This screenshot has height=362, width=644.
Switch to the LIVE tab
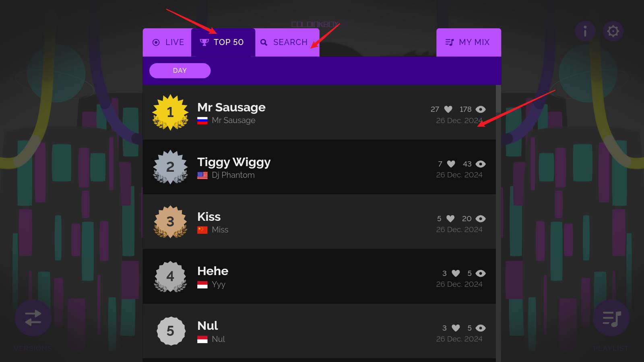tap(168, 42)
